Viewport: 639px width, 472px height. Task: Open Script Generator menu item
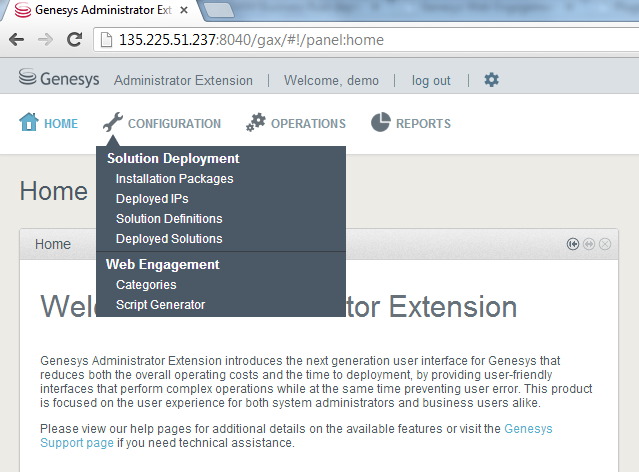(160, 305)
